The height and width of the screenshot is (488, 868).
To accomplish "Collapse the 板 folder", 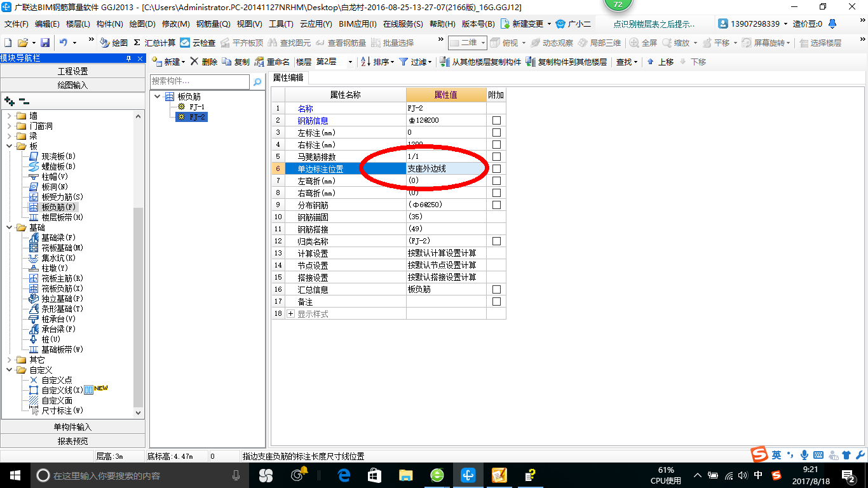I will 9,146.
